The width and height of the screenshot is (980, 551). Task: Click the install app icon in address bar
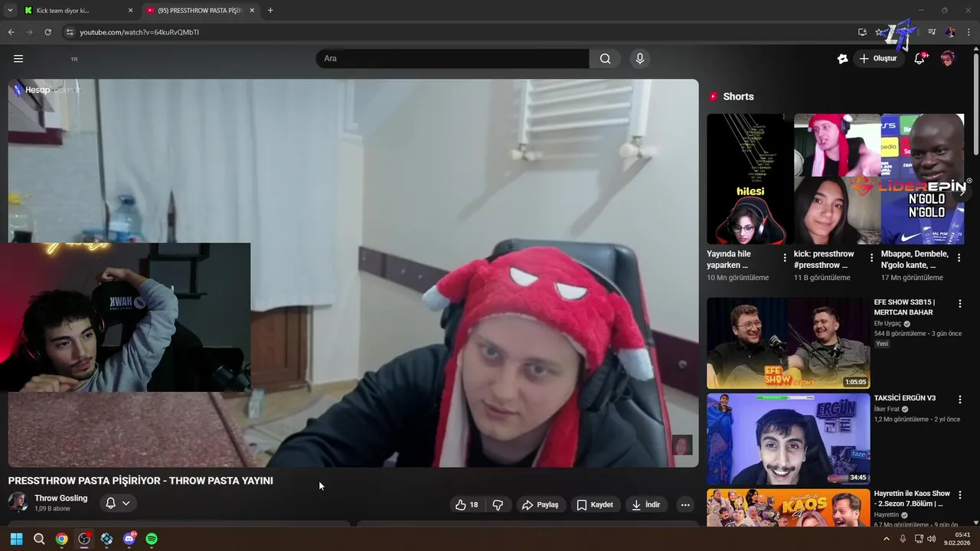coord(862,32)
